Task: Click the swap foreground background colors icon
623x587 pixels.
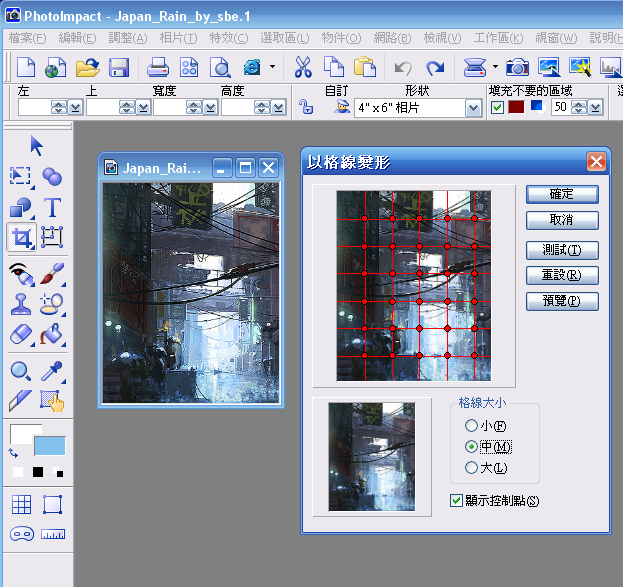Action: 13,453
